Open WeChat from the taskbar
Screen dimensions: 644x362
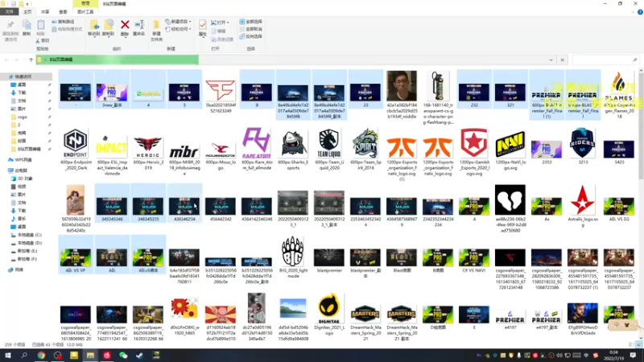[123, 356]
